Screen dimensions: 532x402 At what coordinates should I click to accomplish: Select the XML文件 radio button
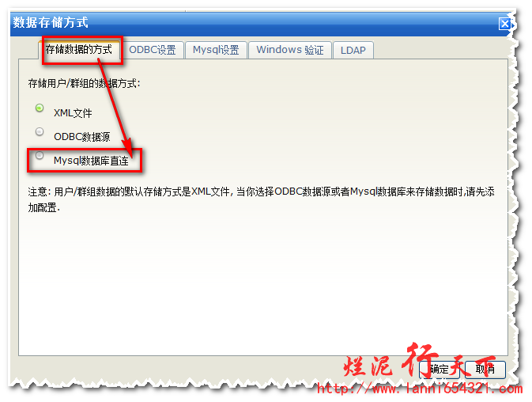[x=40, y=108]
